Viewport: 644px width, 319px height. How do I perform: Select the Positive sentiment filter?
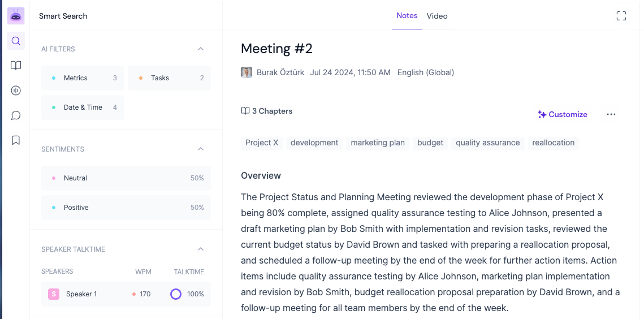(126, 208)
